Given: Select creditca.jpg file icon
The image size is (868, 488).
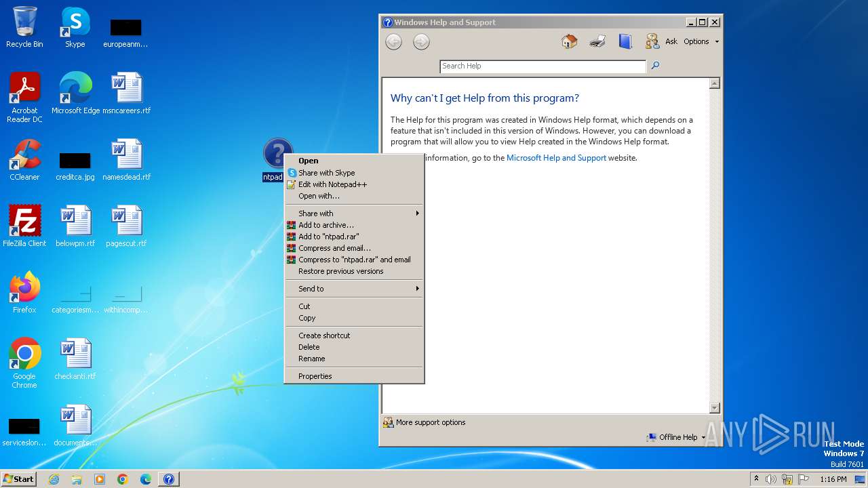Looking at the screenshot, I should (x=75, y=165).
